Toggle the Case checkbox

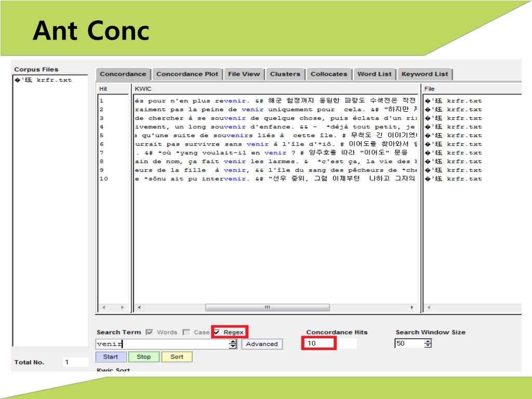click(x=186, y=332)
